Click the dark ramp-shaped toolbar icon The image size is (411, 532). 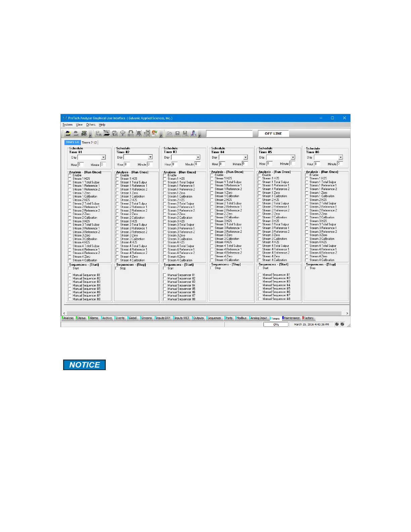click(106, 134)
